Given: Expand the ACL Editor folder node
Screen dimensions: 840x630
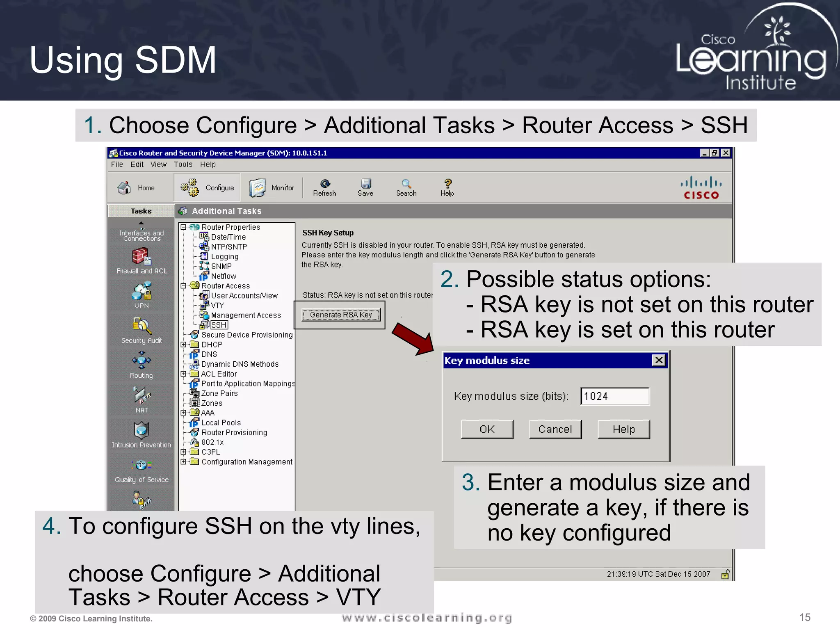Looking at the screenshot, I should [183, 374].
